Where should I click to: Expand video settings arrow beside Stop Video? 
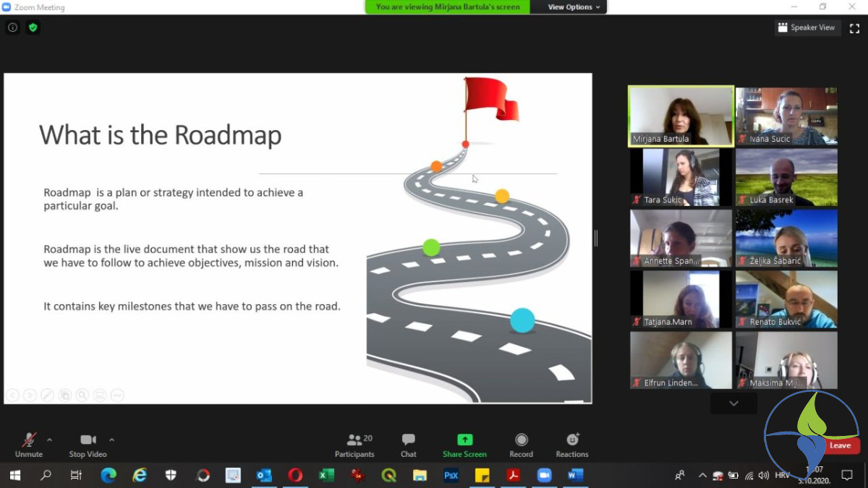click(x=112, y=440)
